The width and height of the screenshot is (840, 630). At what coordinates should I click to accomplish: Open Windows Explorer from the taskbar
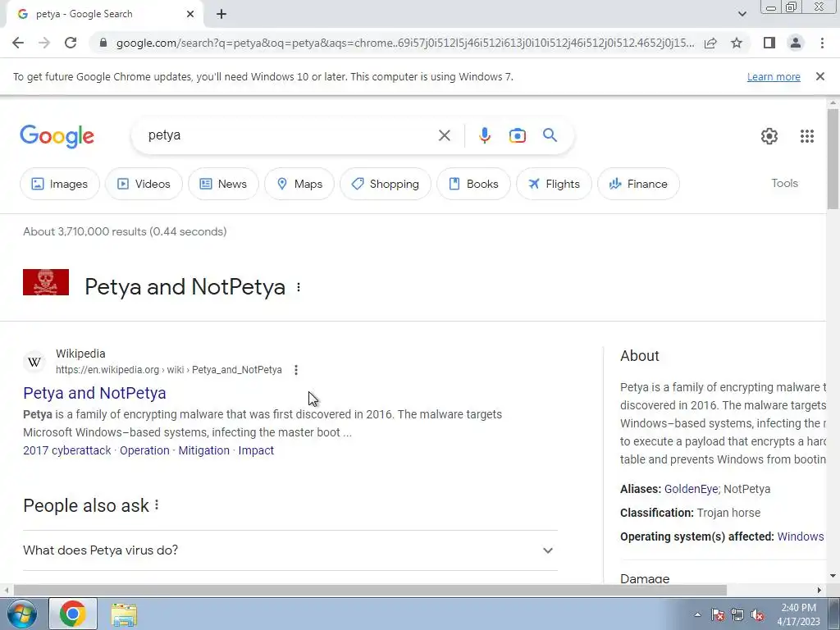tap(125, 614)
